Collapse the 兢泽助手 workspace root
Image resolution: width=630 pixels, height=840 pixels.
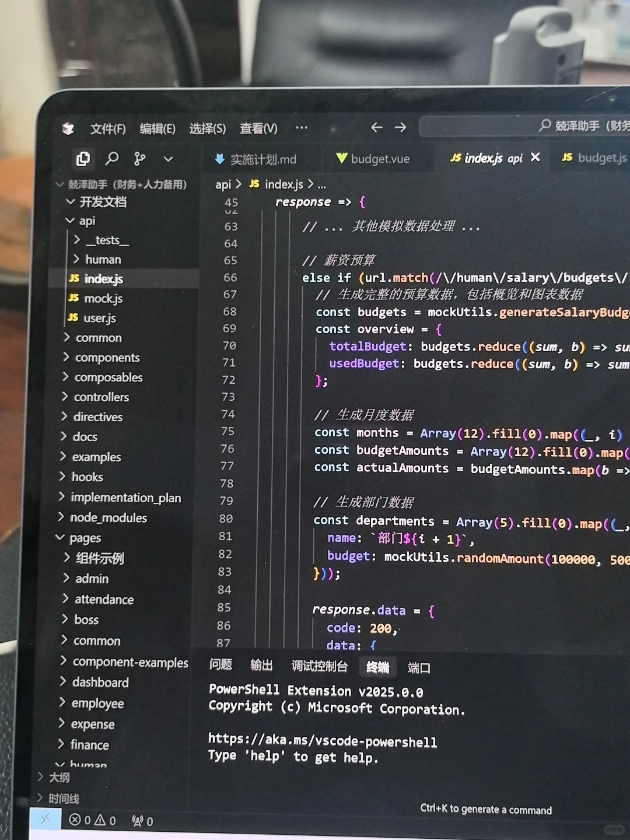[121, 185]
